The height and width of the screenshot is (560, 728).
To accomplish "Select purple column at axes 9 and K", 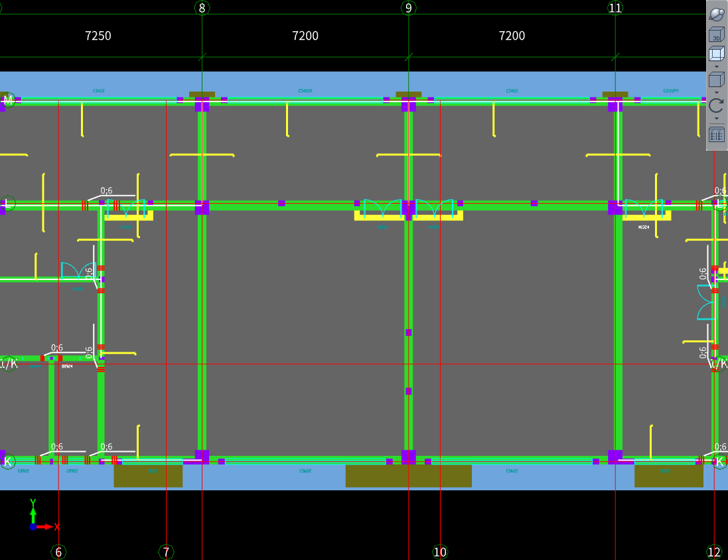I will [x=409, y=457].
